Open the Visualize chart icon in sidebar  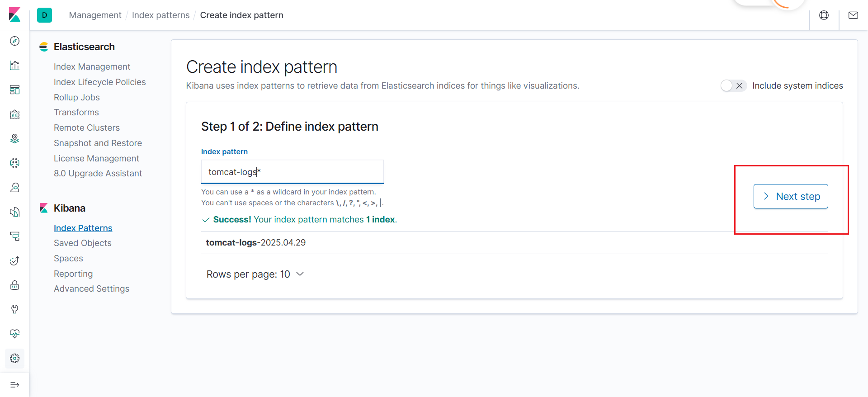click(x=14, y=66)
